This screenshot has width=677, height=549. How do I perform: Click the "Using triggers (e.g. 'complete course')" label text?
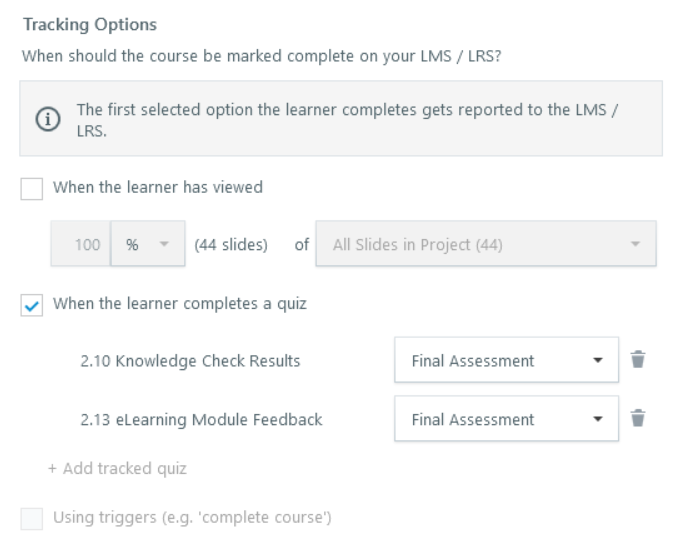[192, 518]
